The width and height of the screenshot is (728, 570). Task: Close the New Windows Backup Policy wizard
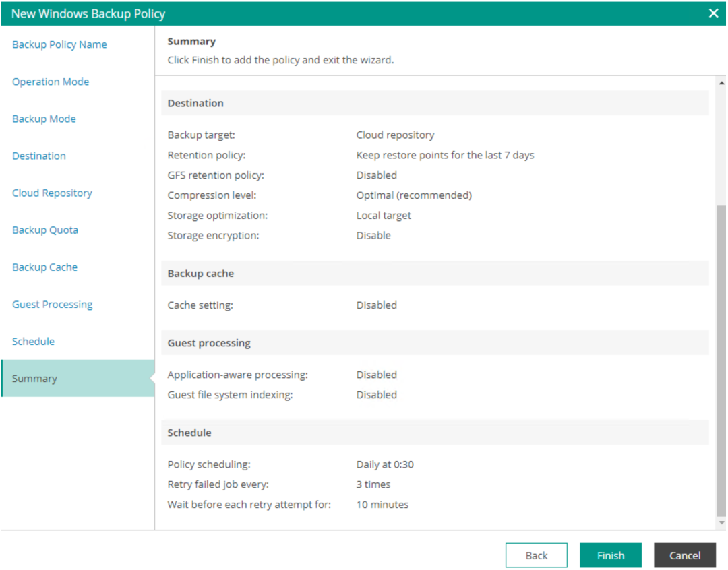[x=713, y=13]
